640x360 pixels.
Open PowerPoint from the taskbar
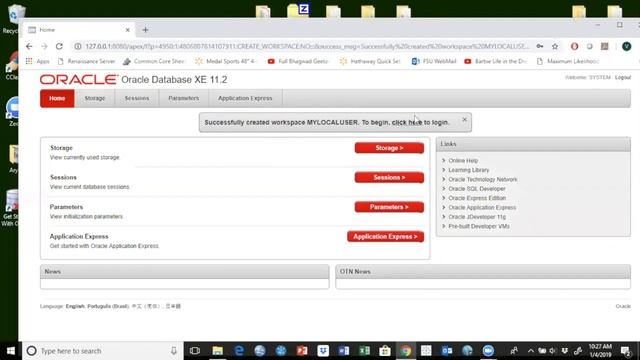click(x=302, y=351)
